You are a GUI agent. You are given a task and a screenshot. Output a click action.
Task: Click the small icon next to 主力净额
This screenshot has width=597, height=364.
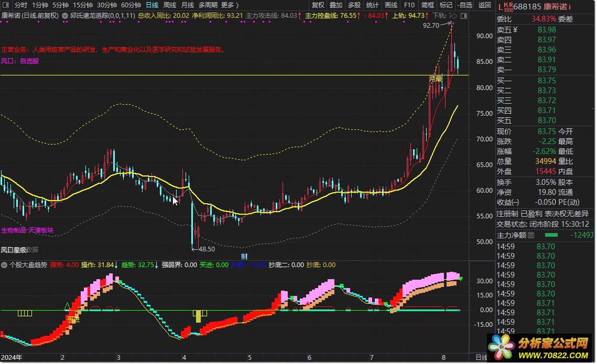[531, 235]
